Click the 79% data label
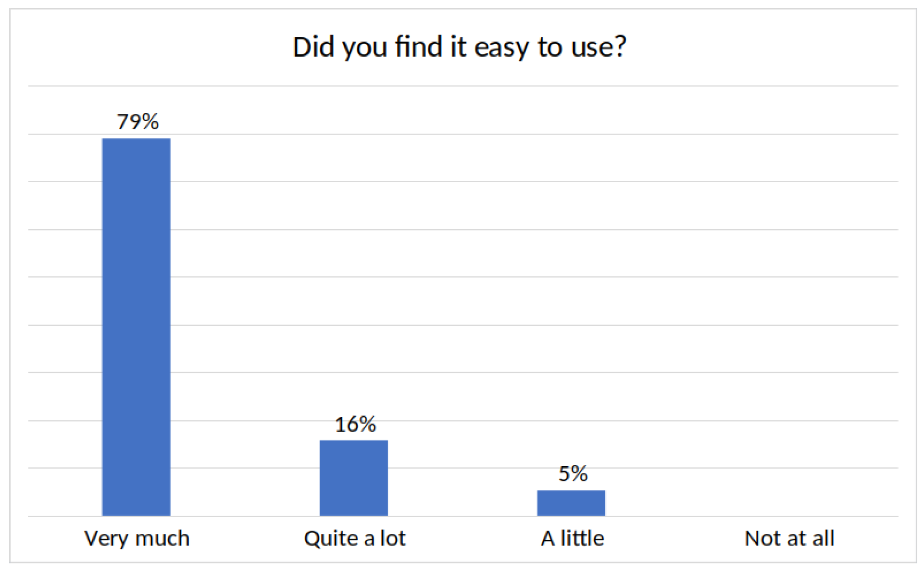This screenshot has height=572, width=924. [137, 122]
